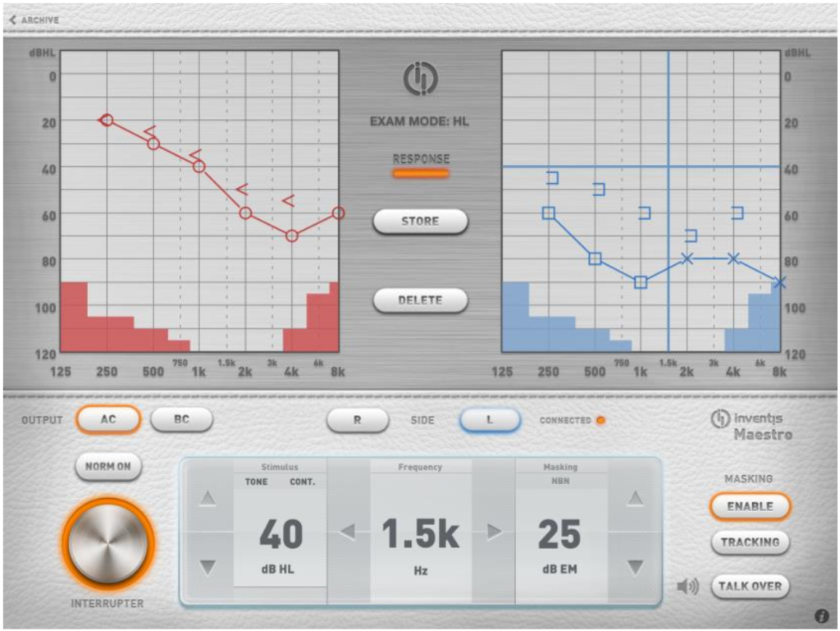Click the NBN masking type label

(x=560, y=481)
